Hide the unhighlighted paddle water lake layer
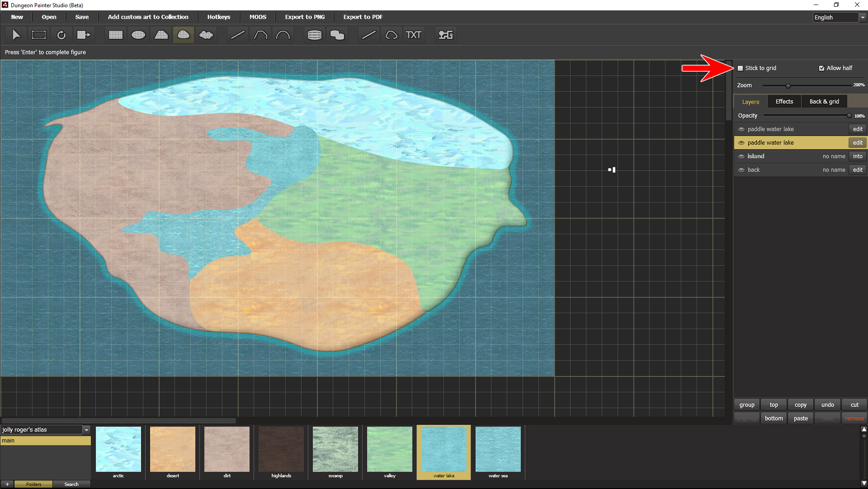The width and height of the screenshot is (868, 489). [x=742, y=129]
